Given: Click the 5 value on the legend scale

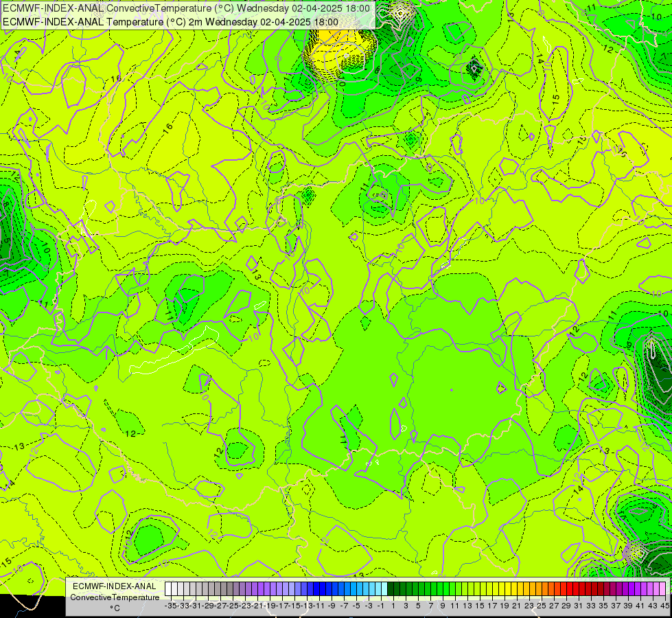Looking at the screenshot, I should (x=418, y=606).
